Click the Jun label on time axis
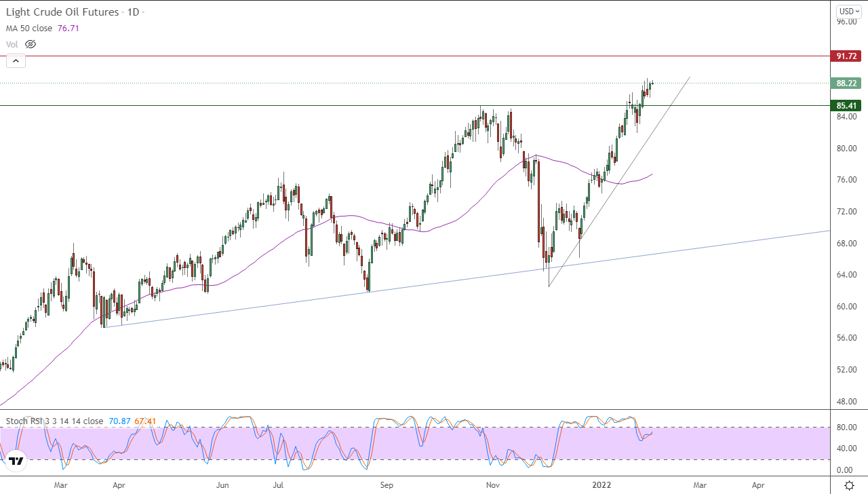 click(x=222, y=485)
